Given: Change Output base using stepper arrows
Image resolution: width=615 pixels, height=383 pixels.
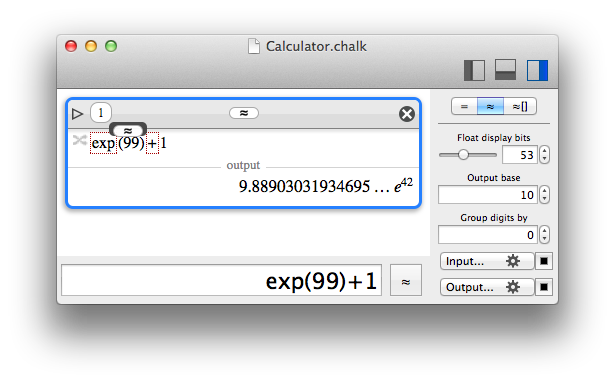Looking at the screenshot, I should (544, 195).
